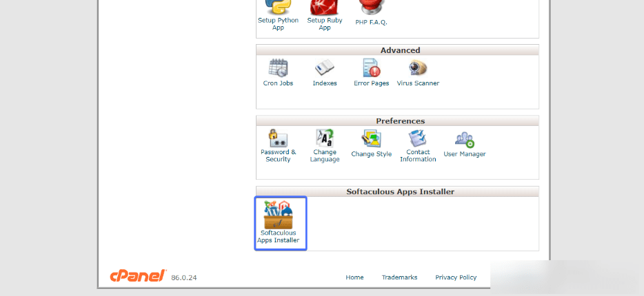644x296 pixels.
Task: Open the Cron Jobs calendar icon
Action: coord(279,67)
